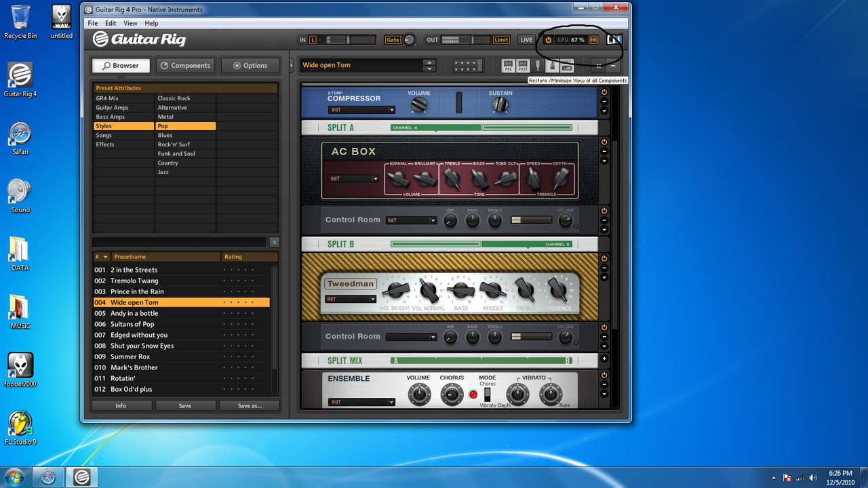The width and height of the screenshot is (868, 488).
Task: Click the preset Save button
Action: pyautogui.click(x=184, y=405)
